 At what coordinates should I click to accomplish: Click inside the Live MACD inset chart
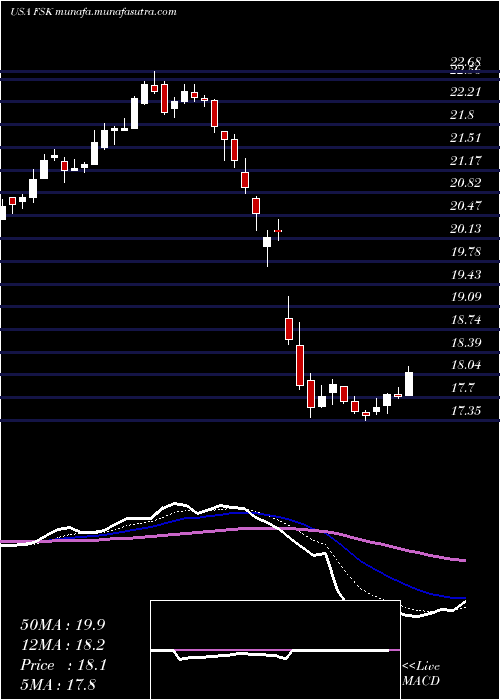pyautogui.click(x=275, y=650)
